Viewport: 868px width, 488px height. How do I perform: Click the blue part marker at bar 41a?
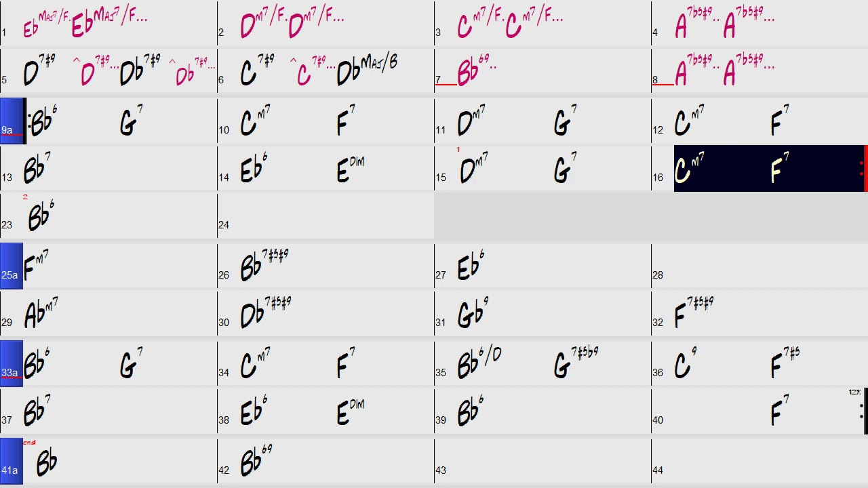(12, 461)
